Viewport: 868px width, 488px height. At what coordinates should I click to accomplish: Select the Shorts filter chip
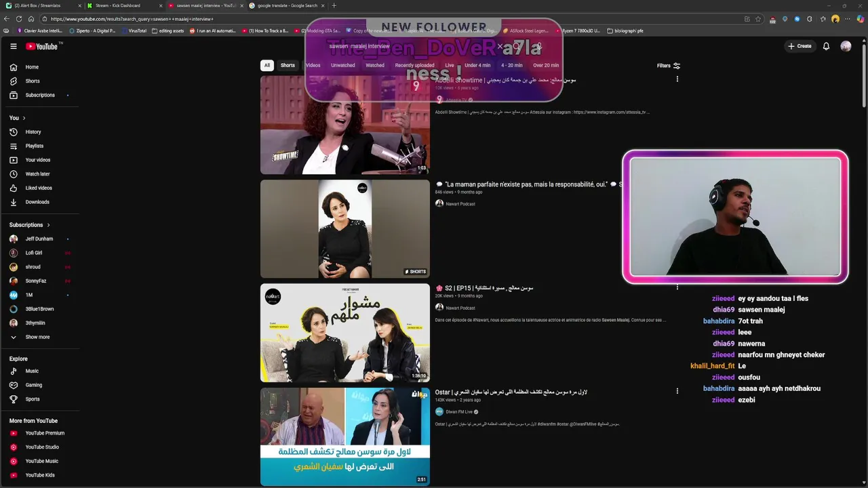point(288,66)
